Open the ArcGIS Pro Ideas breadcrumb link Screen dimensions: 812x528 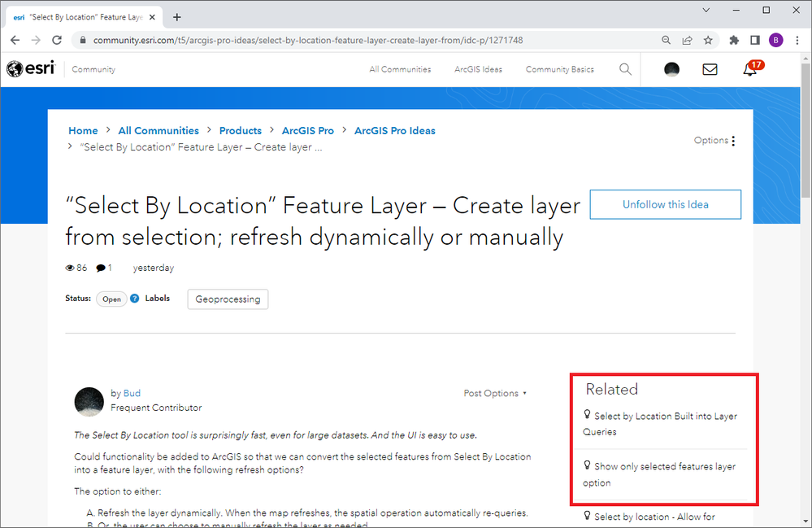[394, 130]
